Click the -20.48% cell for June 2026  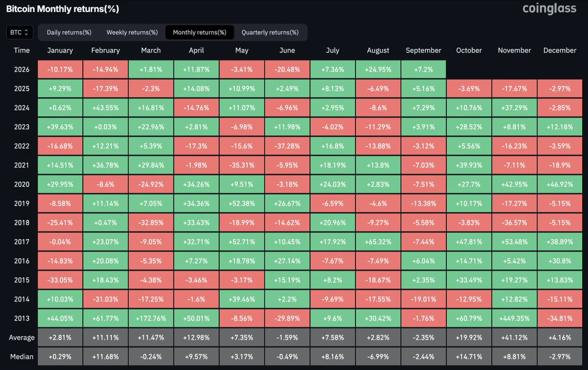287,70
